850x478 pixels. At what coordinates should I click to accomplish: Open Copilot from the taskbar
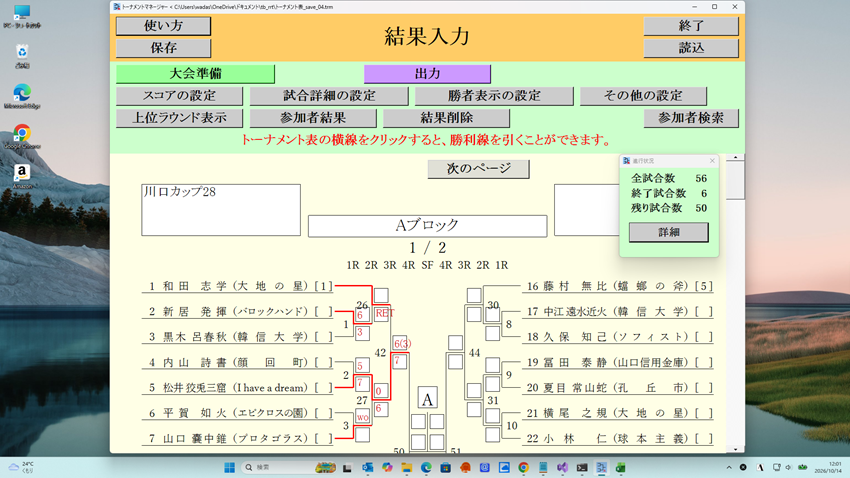pyautogui.click(x=387, y=467)
